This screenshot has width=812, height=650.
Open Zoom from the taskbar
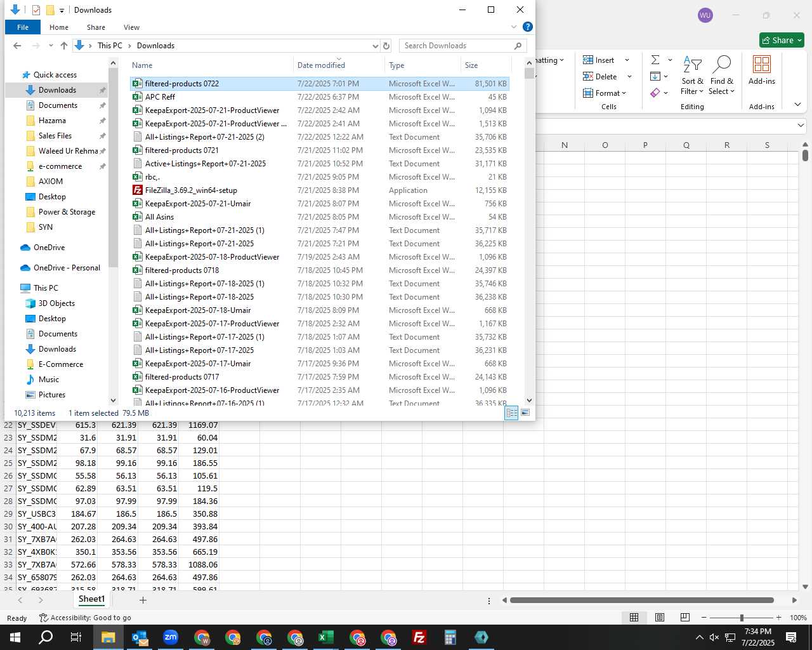[171, 637]
